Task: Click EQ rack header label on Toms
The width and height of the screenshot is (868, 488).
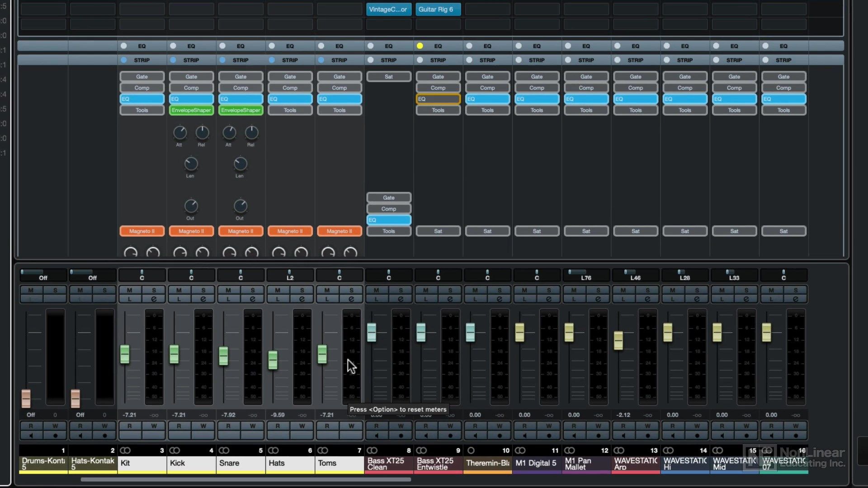Action: coord(339,46)
